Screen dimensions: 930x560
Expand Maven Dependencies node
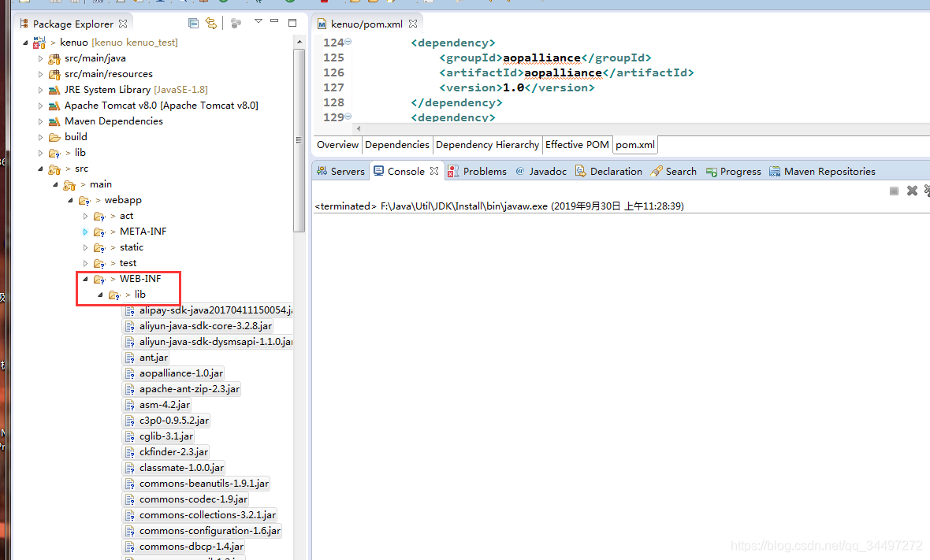click(40, 121)
